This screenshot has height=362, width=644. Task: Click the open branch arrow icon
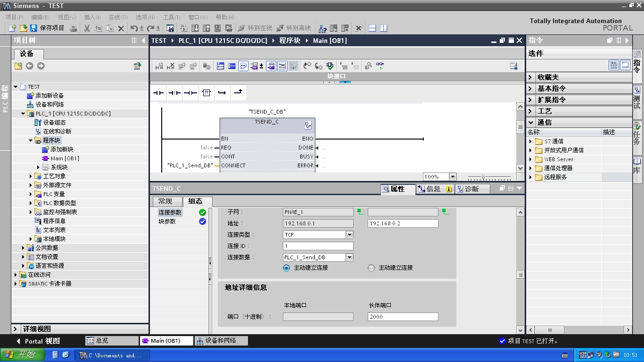click(x=222, y=93)
